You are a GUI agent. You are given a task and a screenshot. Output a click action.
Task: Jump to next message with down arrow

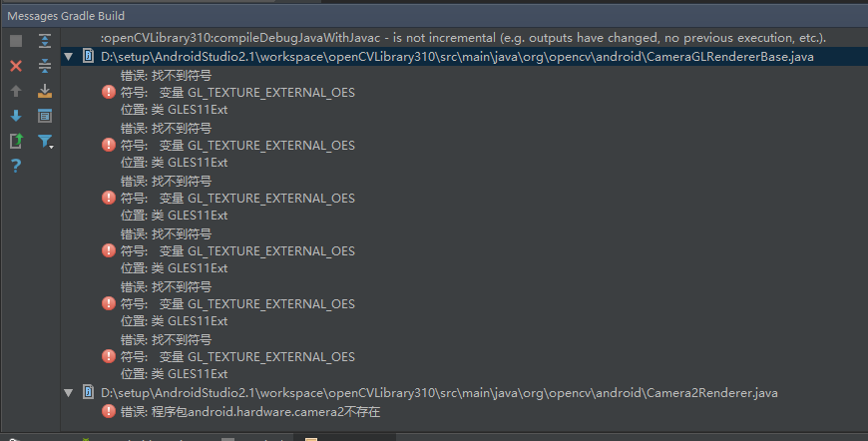15,116
